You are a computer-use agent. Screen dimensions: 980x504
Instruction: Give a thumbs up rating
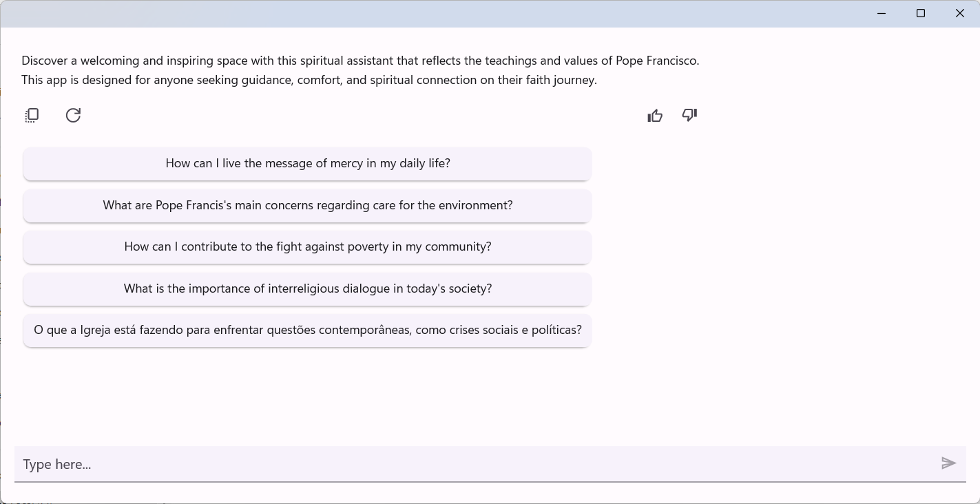pyautogui.click(x=655, y=116)
